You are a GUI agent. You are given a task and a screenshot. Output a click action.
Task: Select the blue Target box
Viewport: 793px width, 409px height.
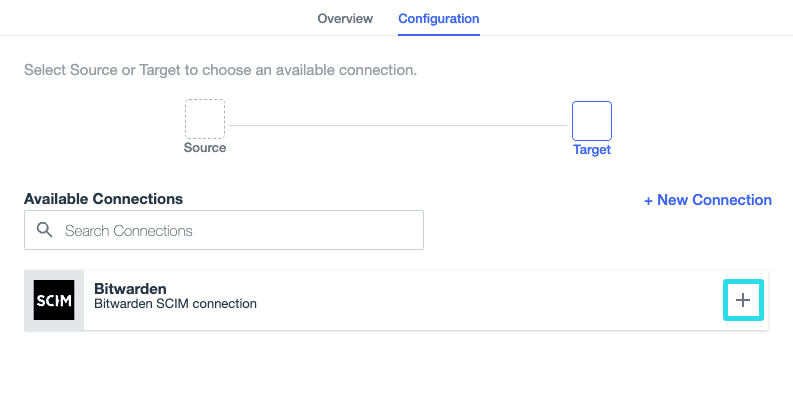(x=591, y=121)
